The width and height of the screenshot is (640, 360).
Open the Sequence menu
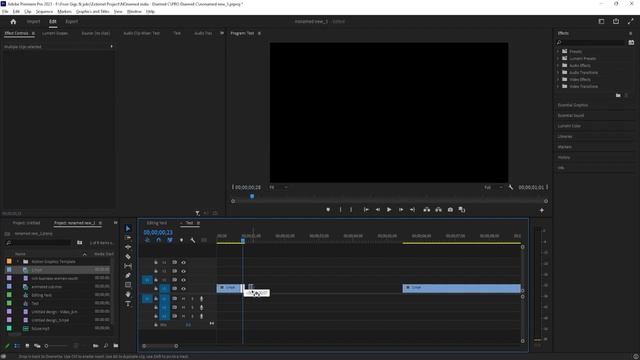pos(44,11)
